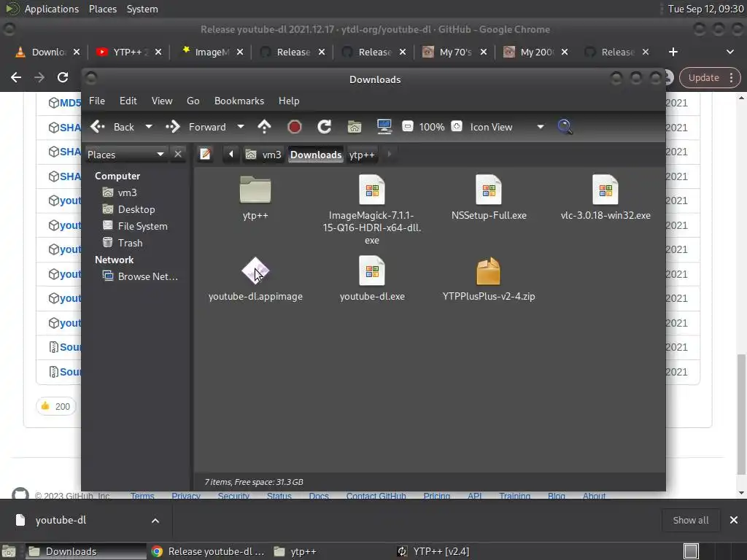Switch to ytp++ folder taskbar window
Screen dimensions: 747x560
295,551
